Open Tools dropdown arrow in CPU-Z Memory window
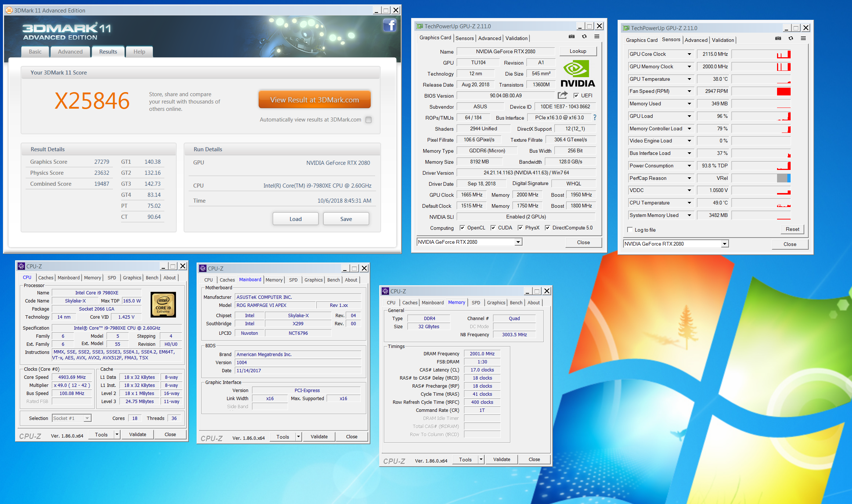Screen dimensions: 852x504 pyautogui.click(x=481, y=459)
